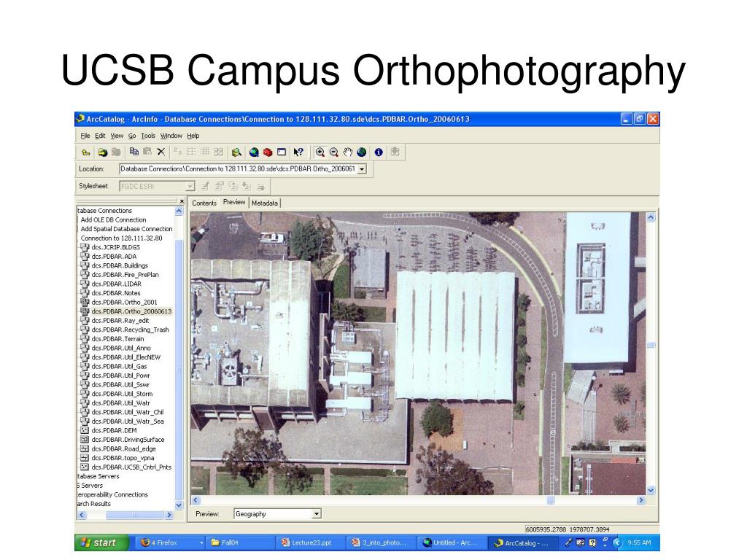The height and width of the screenshot is (560, 747).
Task: Select dcs.PDBAR.Recycling_Trash in the tree
Action: 130,330
